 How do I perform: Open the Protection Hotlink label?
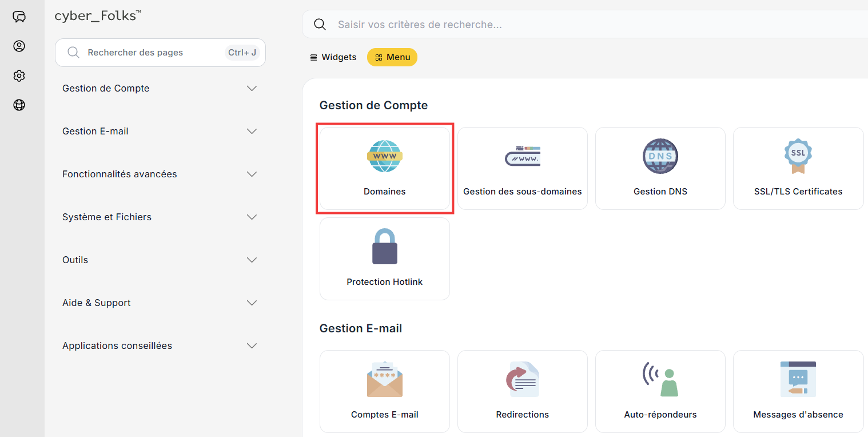(x=385, y=282)
